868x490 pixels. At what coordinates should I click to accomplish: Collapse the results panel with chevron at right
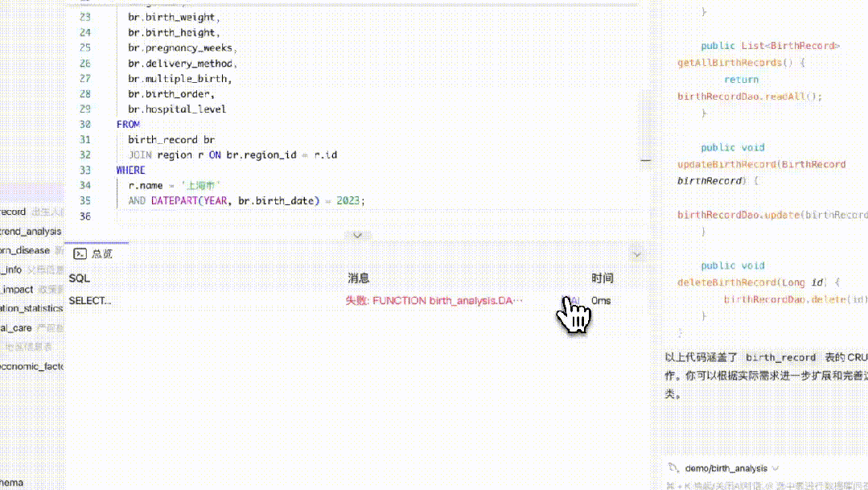coord(636,255)
